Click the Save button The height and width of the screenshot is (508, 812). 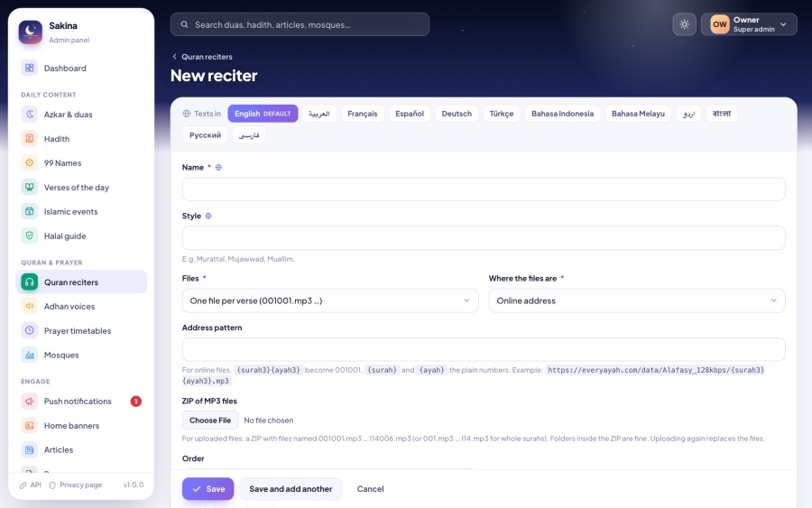tap(208, 489)
